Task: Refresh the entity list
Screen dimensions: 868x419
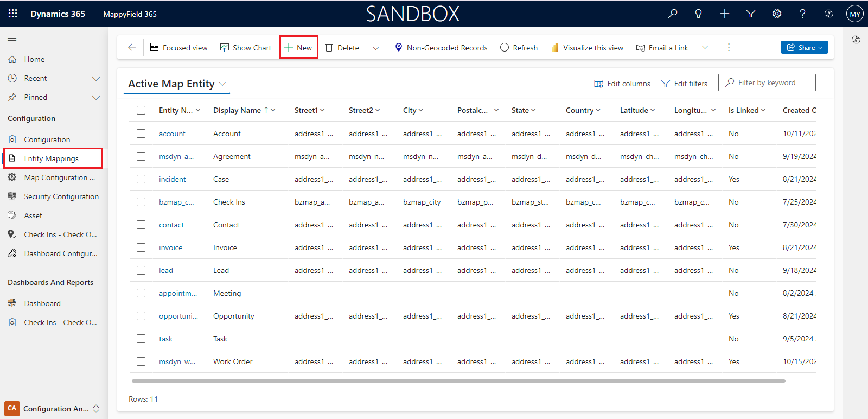Action: 519,48
